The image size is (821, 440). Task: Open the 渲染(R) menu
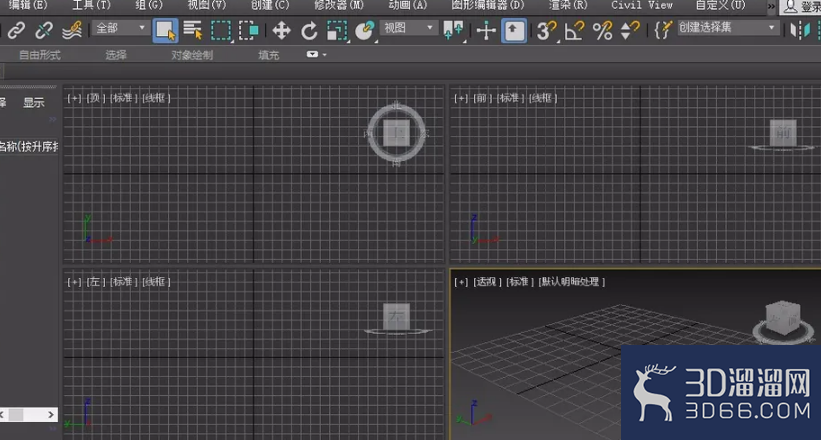[568, 5]
